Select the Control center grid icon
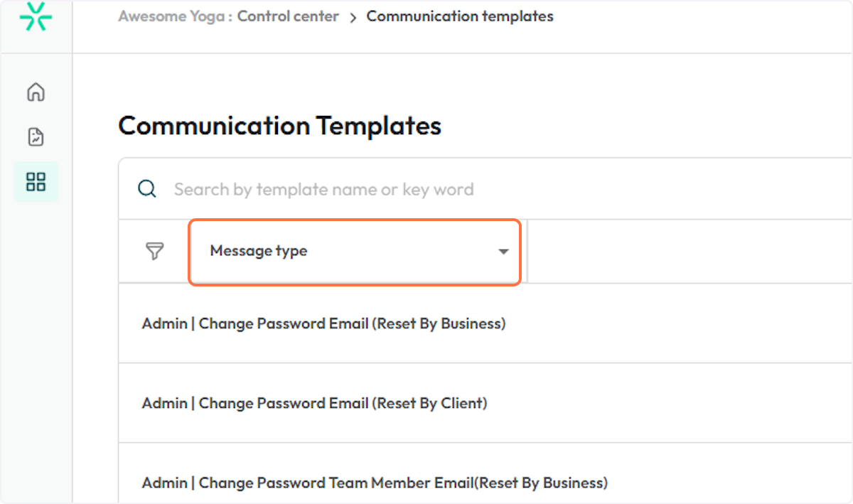 click(x=36, y=182)
